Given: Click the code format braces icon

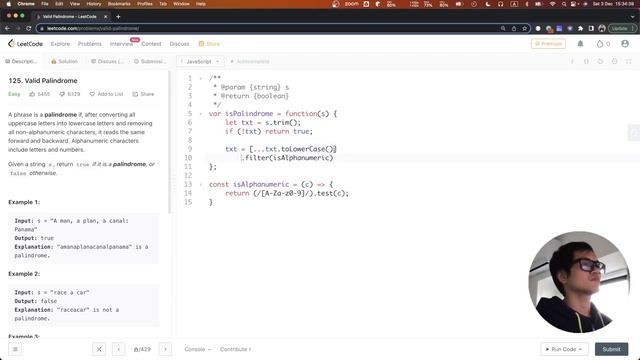Looking at the screenshot, I should click(x=586, y=61).
